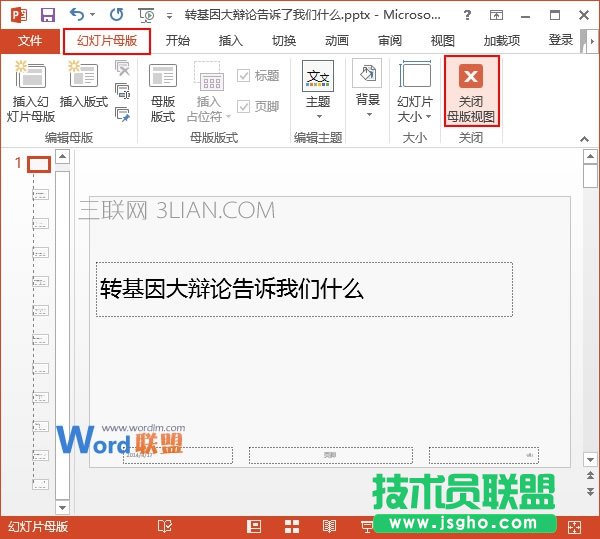Collapse the ribbon with the chevron
This screenshot has width=600, height=539.
pos(584,138)
